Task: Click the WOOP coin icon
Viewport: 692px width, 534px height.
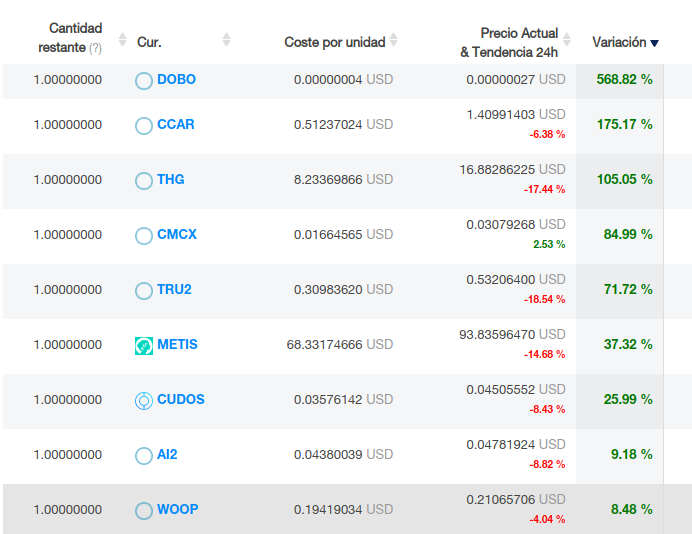Action: tap(144, 510)
